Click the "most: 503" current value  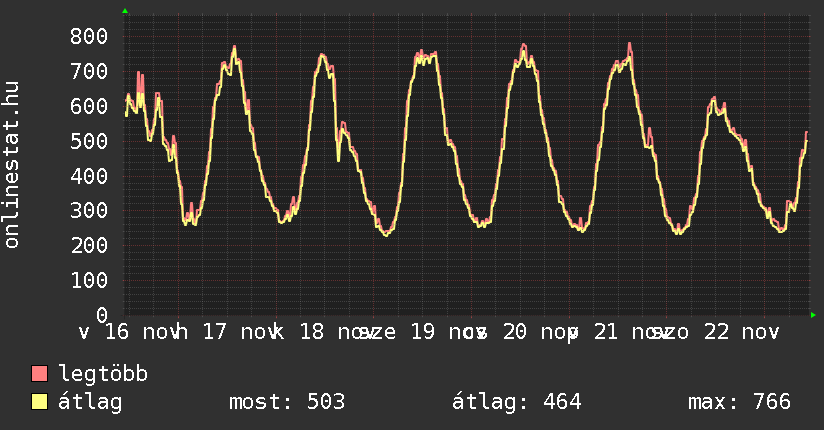point(287,403)
